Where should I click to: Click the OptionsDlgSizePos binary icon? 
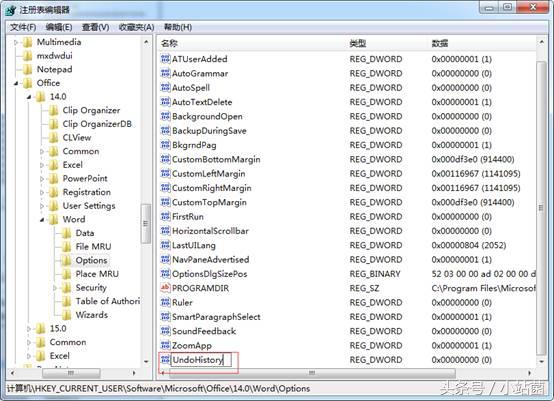[165, 273]
